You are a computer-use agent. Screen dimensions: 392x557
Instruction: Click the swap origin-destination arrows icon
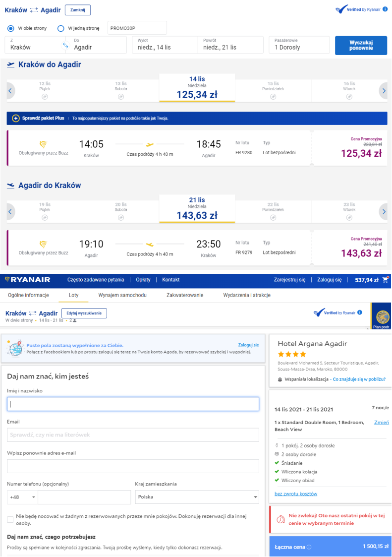click(65, 45)
